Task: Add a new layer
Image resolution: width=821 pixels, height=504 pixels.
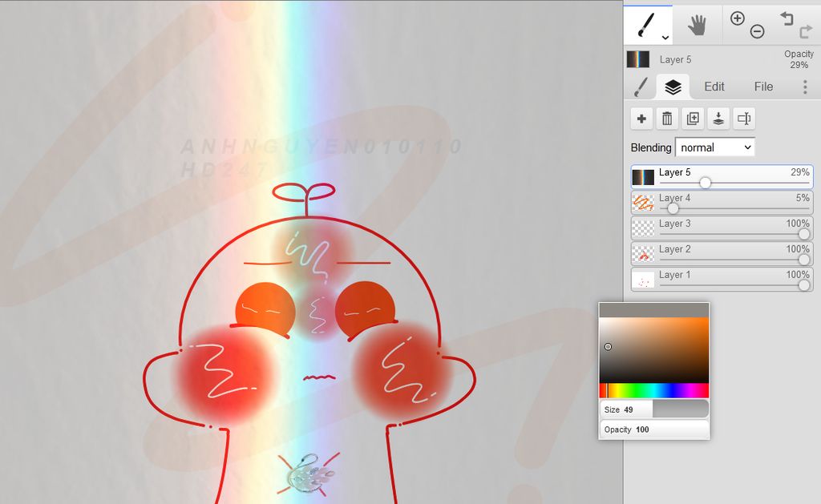Action: click(641, 119)
